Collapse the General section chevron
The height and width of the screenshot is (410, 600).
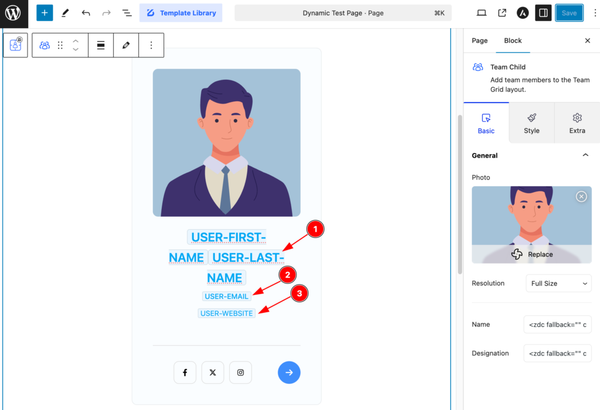pyautogui.click(x=585, y=155)
